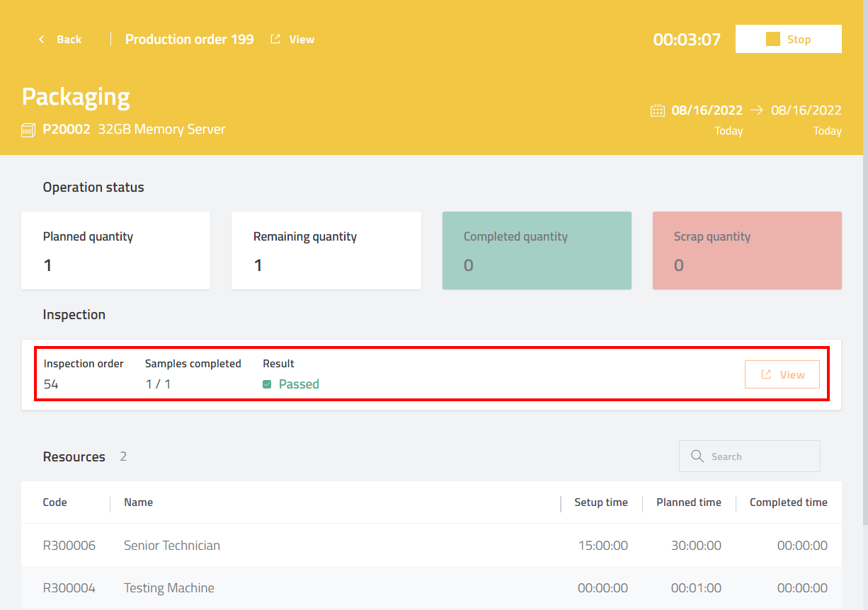
Task: Click the external link icon beside Production order 199
Action: coord(275,40)
